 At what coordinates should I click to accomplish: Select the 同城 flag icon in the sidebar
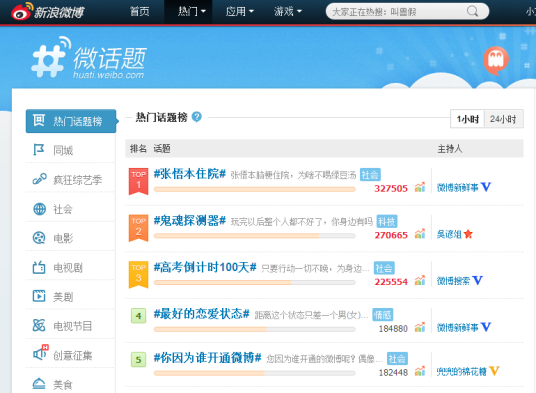[39, 150]
